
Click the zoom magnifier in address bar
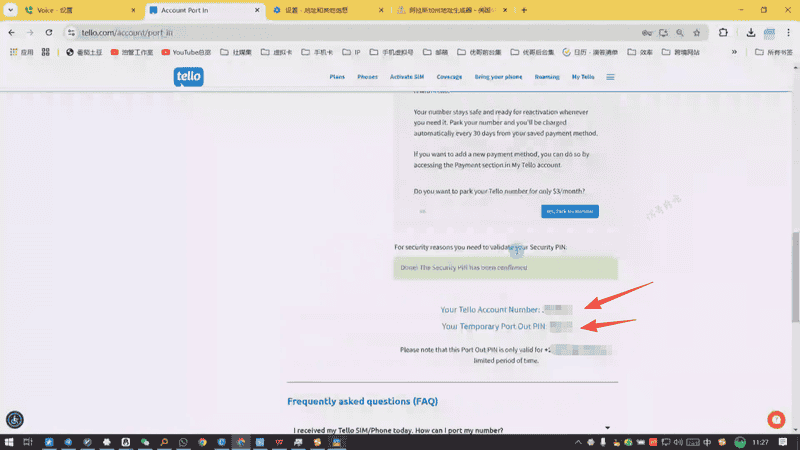click(x=680, y=33)
